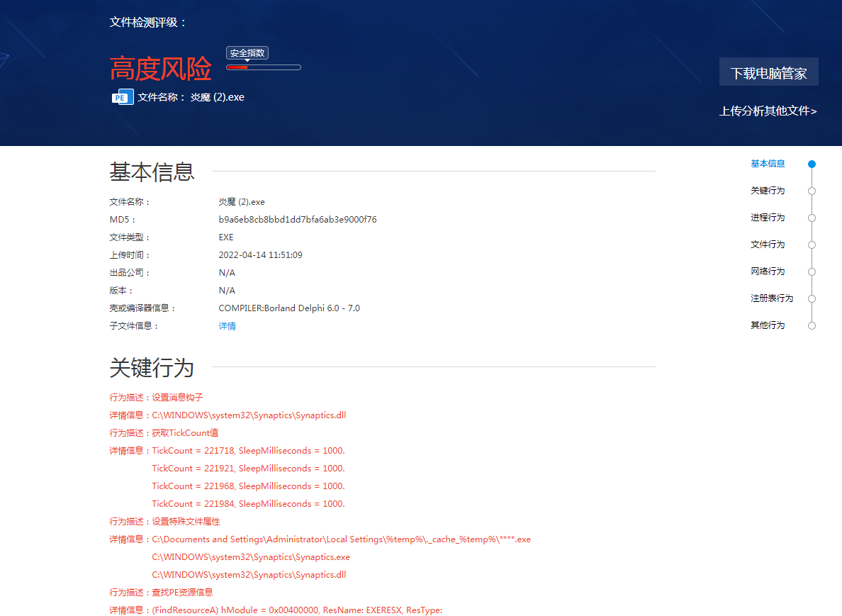Click file name value in 基本信息 table

(x=242, y=202)
